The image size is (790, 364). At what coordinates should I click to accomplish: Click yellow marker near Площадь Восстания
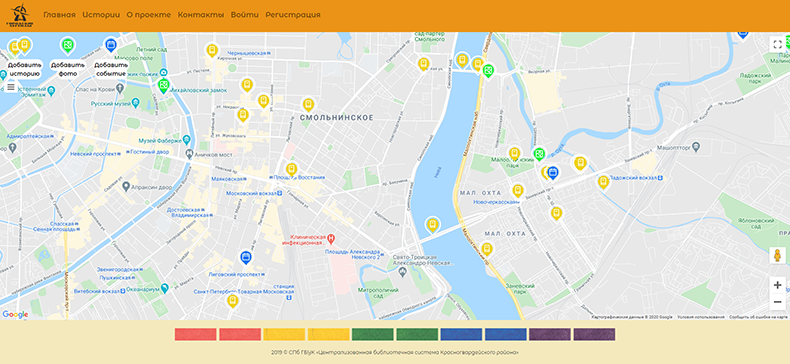pyautogui.click(x=291, y=169)
